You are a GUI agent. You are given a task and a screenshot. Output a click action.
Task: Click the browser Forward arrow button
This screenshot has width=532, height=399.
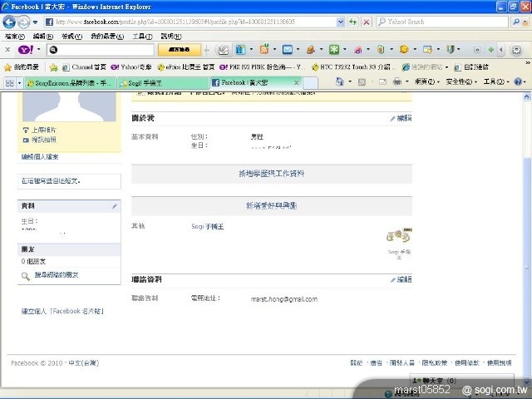click(x=23, y=22)
